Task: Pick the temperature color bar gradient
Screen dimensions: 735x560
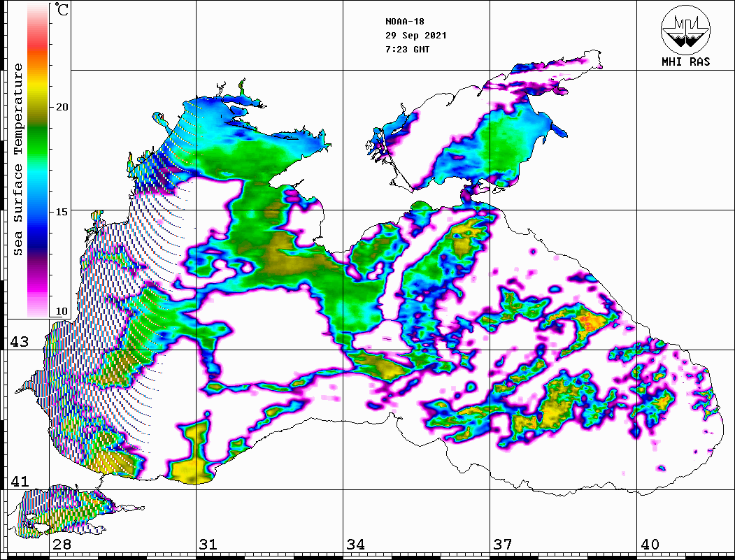Action: pos(38,160)
